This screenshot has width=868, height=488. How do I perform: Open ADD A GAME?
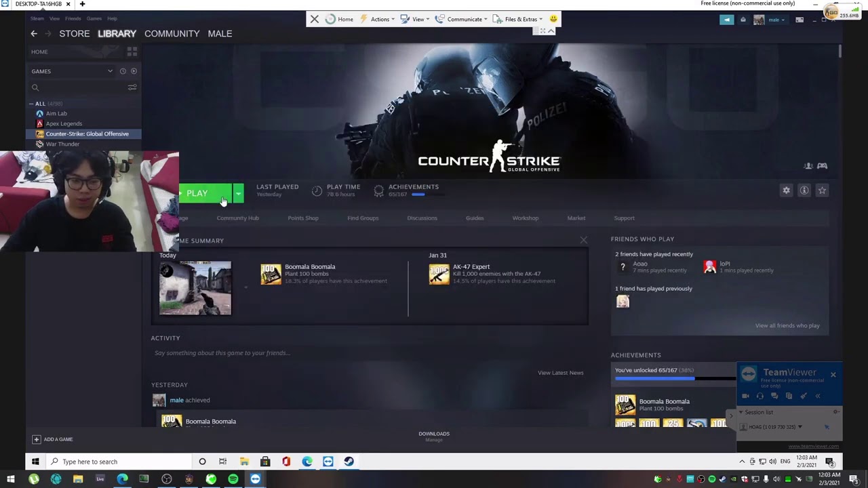point(52,439)
